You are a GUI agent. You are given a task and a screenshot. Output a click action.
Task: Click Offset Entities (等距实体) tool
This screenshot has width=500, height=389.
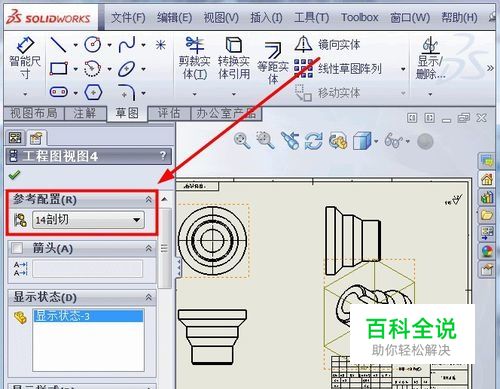(273, 63)
